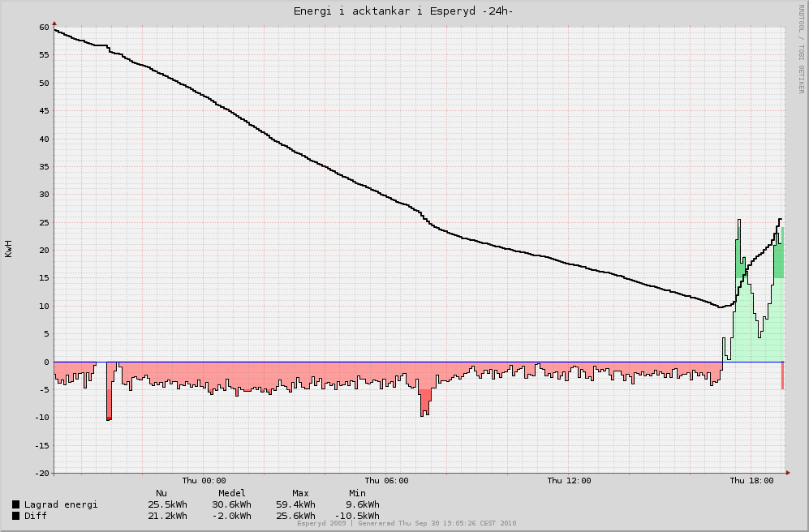The width and height of the screenshot is (809, 532).
Task: Click the Thu 12:00 time axis label
Action: point(569,481)
